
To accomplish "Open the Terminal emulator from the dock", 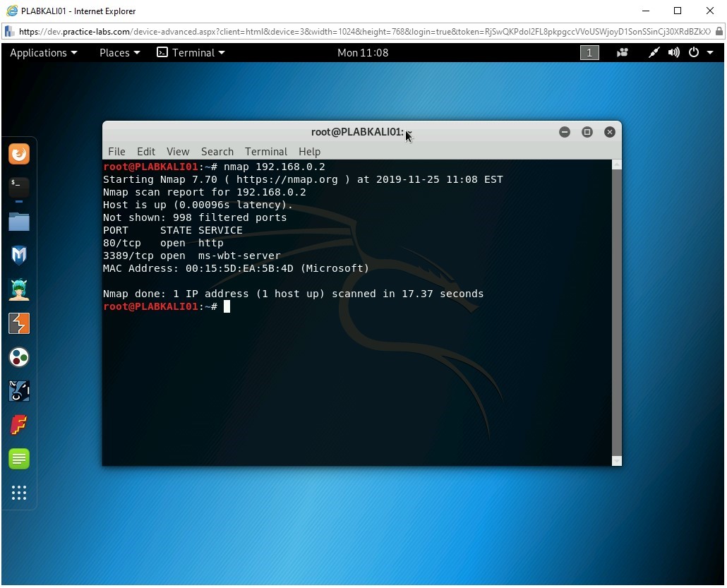I will [x=19, y=188].
